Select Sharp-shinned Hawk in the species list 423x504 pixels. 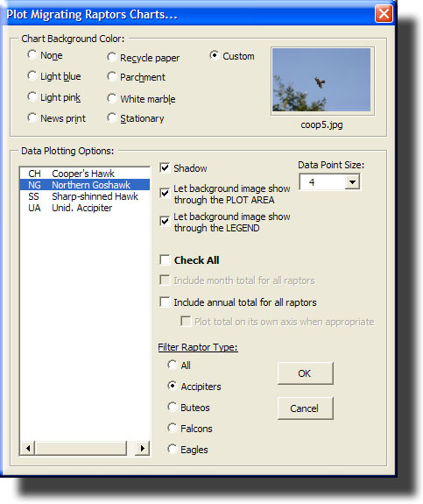(85, 196)
